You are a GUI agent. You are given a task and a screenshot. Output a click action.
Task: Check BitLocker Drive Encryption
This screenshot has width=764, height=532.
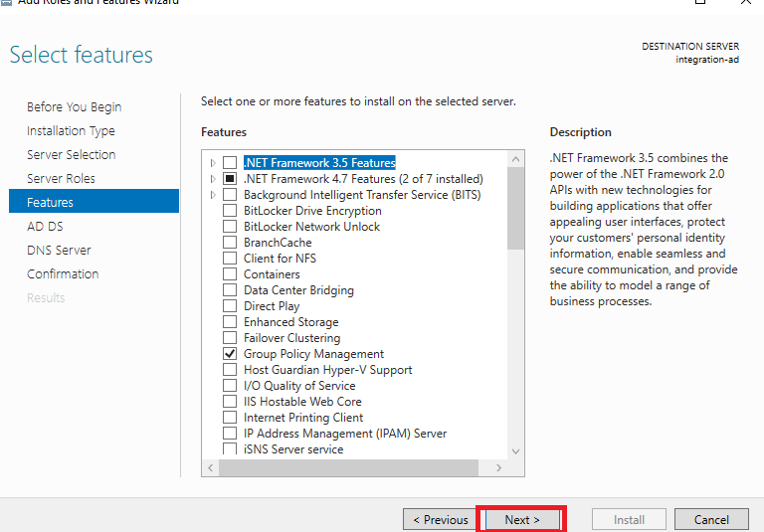pos(230,211)
